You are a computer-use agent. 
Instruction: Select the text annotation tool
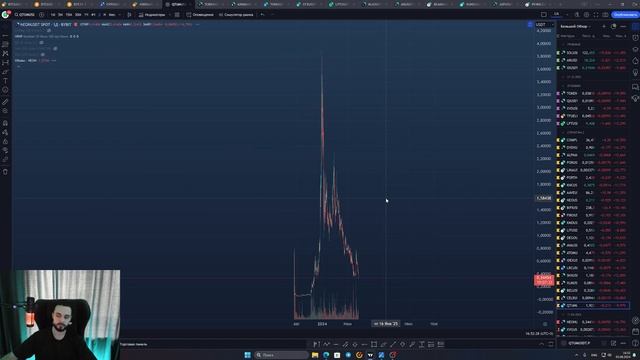(x=5, y=81)
